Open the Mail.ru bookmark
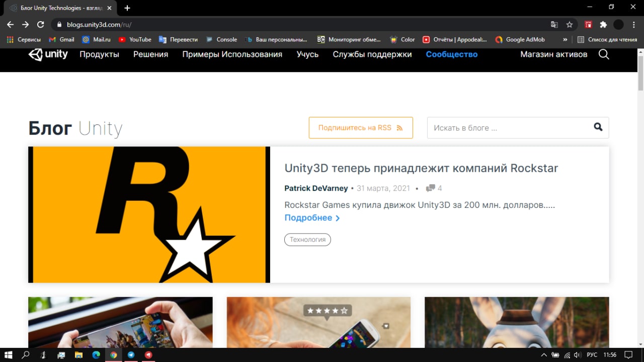The width and height of the screenshot is (644, 362). (x=96, y=39)
